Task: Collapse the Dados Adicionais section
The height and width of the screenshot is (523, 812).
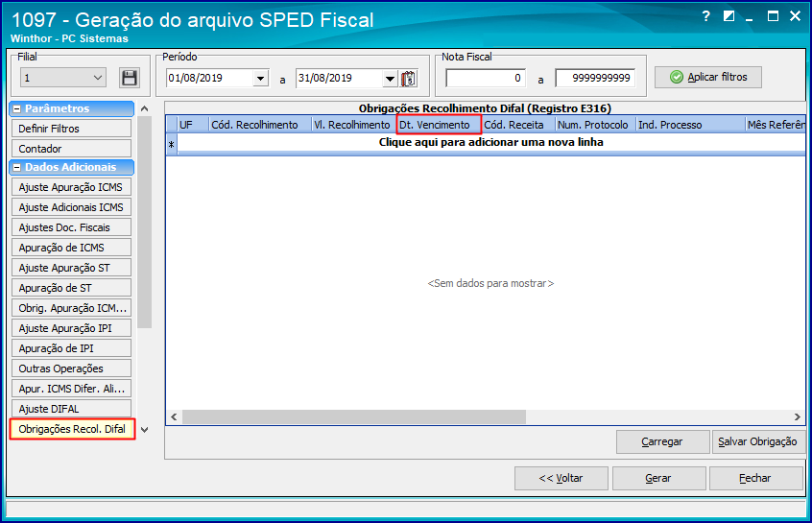Action: [x=17, y=167]
